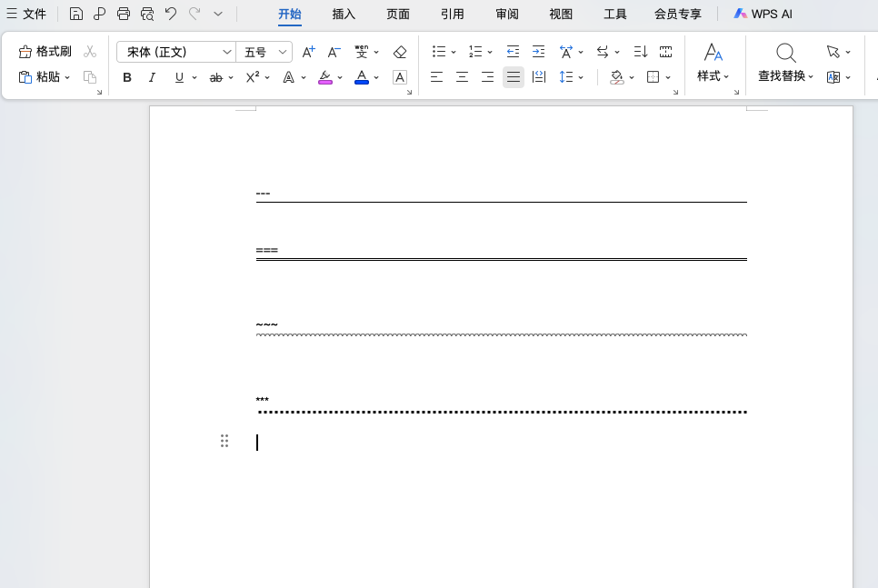Click the line spacing icon
Screen dimensions: 878x588
[566, 77]
